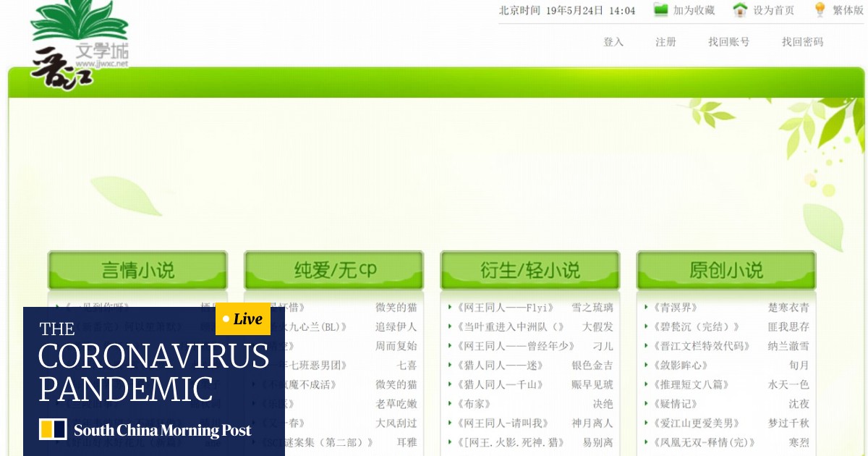This screenshot has height=456, width=868.
Task: Open novel 《猎人同人——迷》
Action: (x=499, y=366)
